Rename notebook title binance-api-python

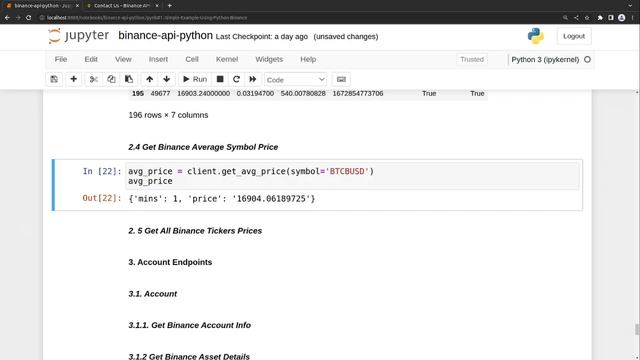click(x=165, y=36)
